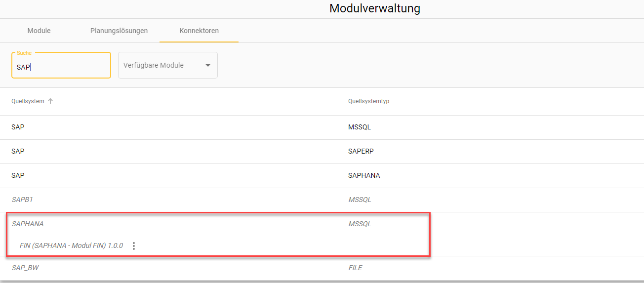Expand the SAP_BW connector row

pos(24,268)
